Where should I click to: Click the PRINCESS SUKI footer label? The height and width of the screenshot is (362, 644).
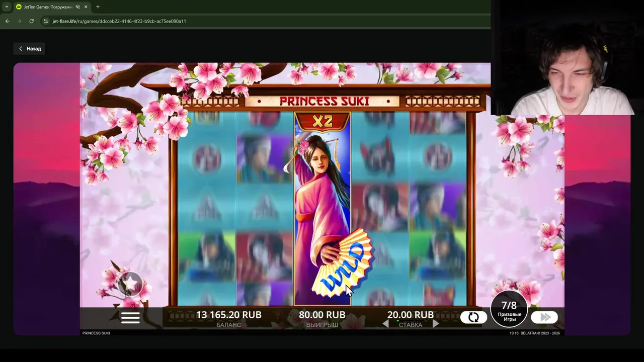[x=96, y=333]
